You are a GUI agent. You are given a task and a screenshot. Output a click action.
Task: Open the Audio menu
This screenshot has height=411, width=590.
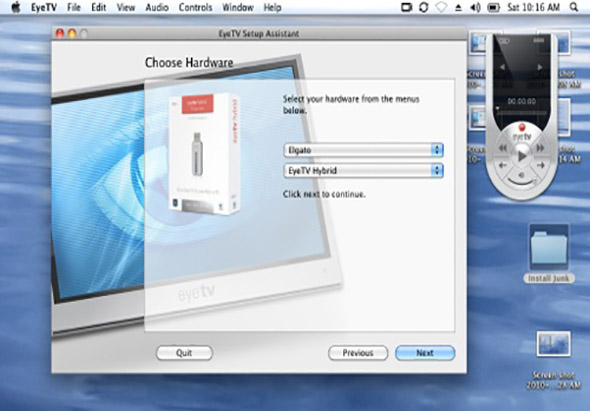(157, 7)
